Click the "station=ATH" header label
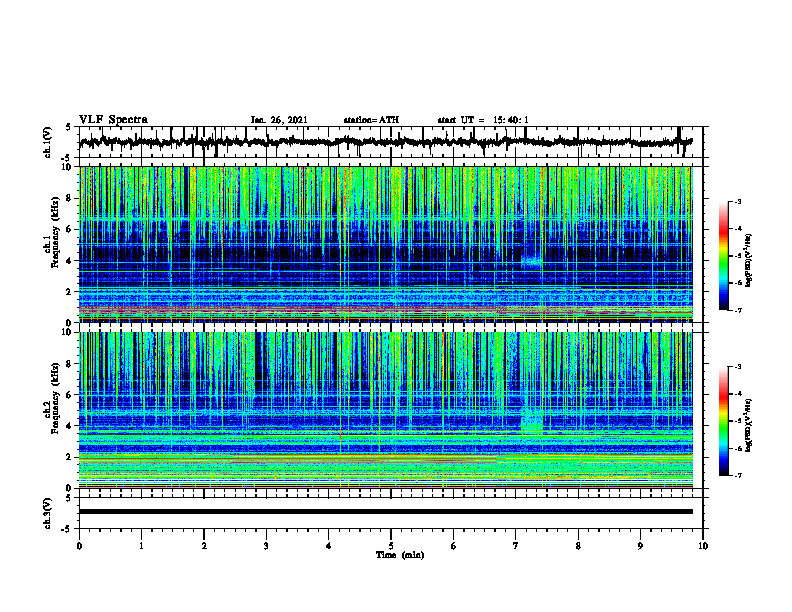The image size is (792, 612). [371, 120]
